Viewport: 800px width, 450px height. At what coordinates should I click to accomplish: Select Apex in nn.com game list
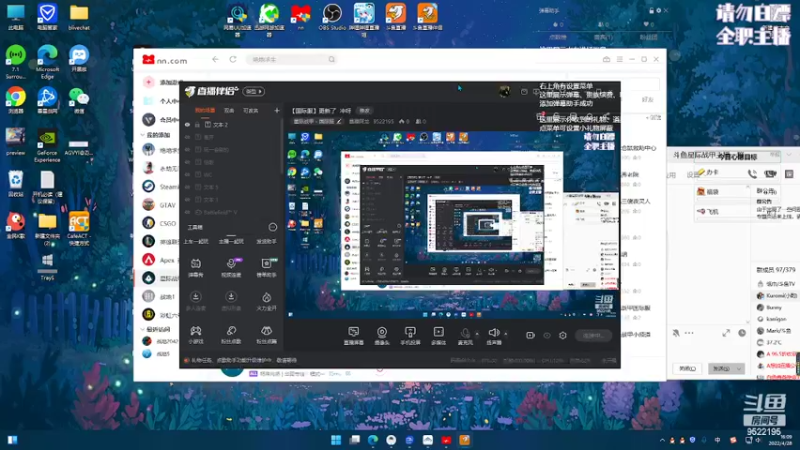coord(159,260)
